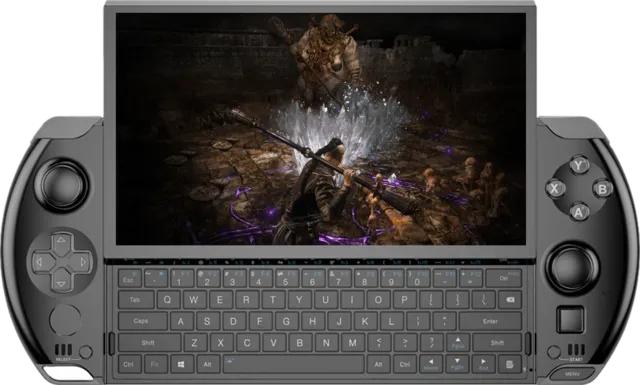Click the Caps key
This screenshot has height=385, width=640.
(142, 321)
